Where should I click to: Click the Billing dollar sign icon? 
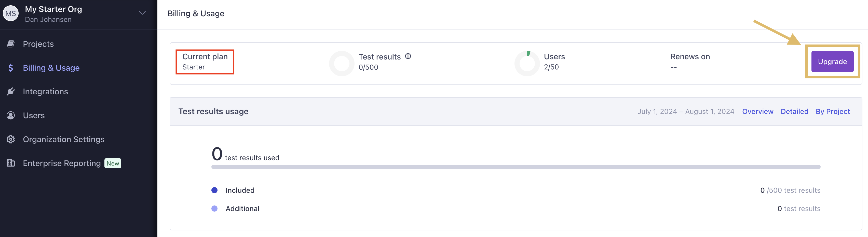11,68
